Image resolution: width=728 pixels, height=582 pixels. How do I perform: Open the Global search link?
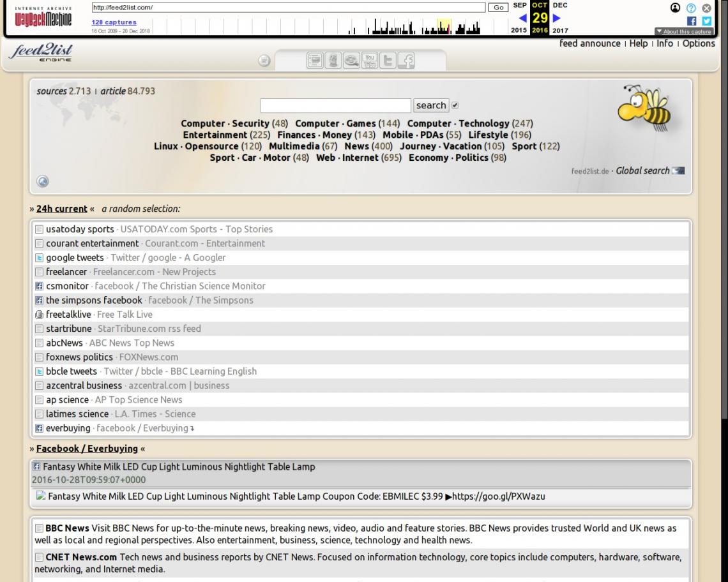pos(642,171)
